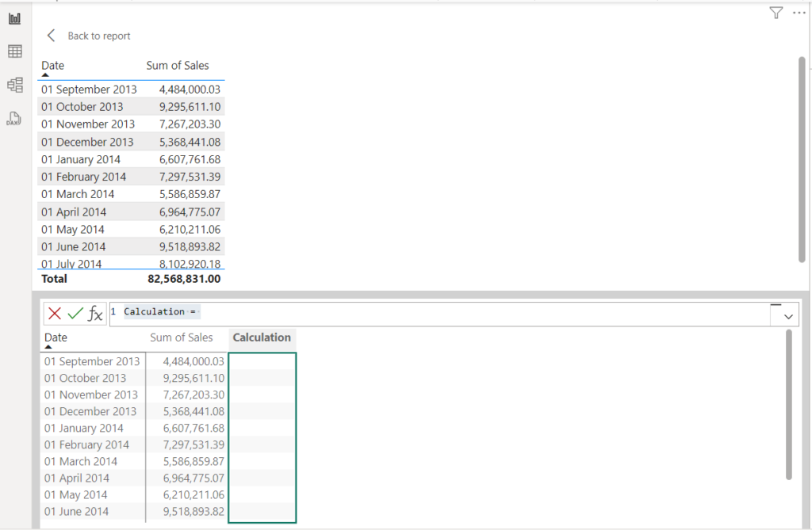
Task: Sort by the Sum of Sales column
Action: 179,65
